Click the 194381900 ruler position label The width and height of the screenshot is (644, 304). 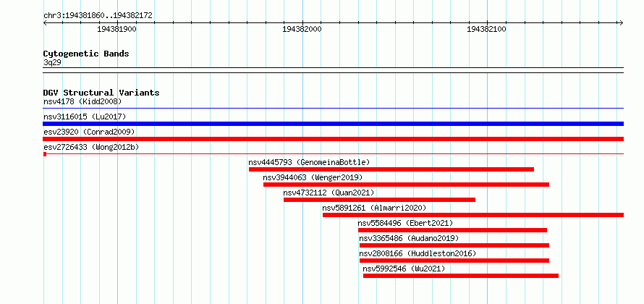point(116,30)
